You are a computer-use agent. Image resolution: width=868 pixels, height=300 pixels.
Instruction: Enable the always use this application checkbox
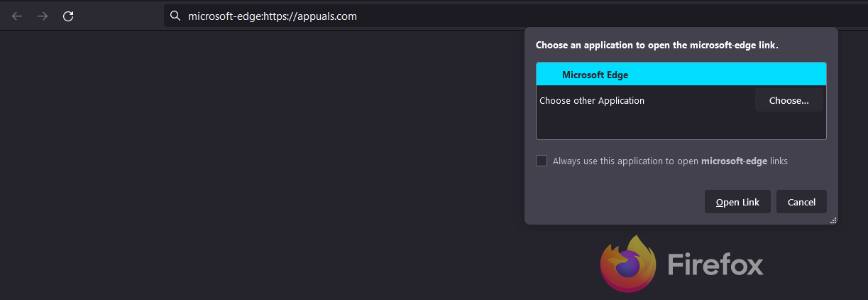(542, 161)
